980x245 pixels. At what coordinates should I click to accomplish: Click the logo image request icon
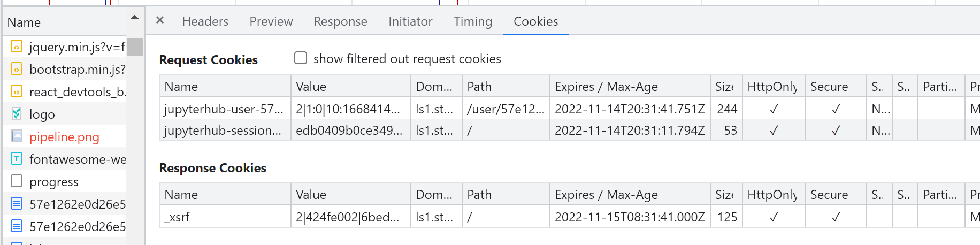point(17,114)
